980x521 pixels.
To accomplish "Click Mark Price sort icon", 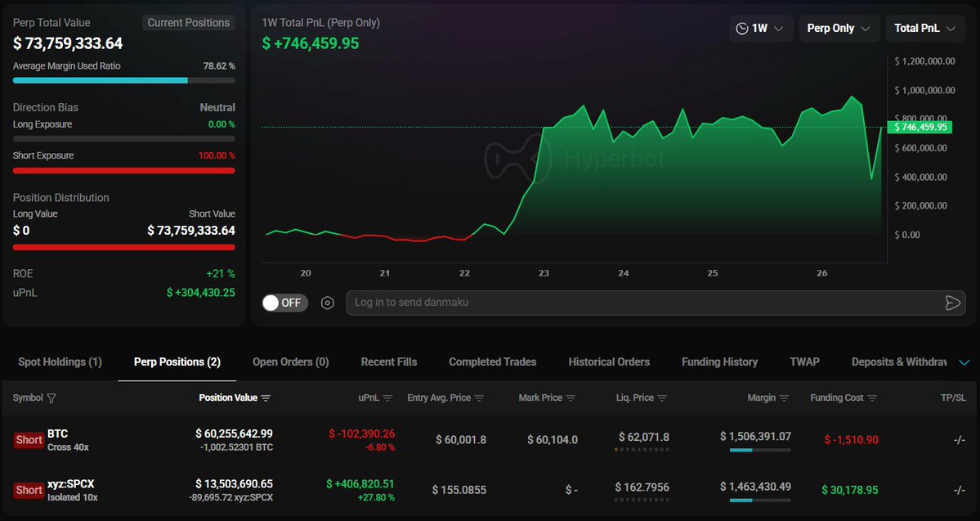I will click(571, 398).
